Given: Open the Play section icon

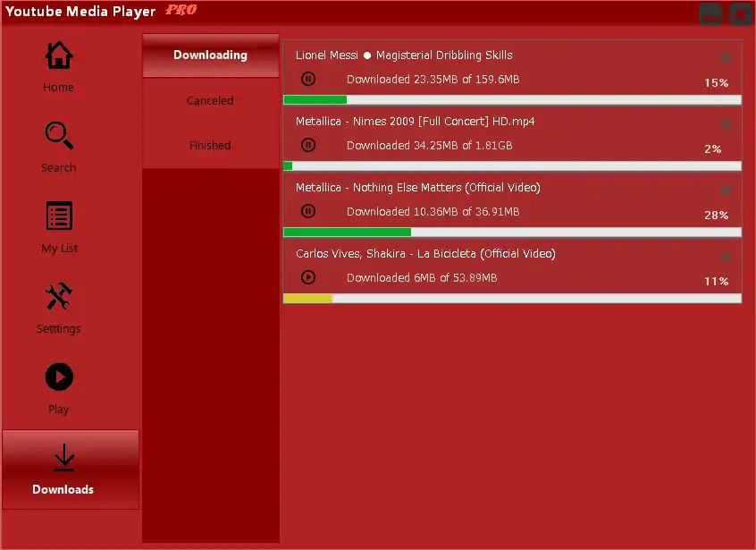Looking at the screenshot, I should point(59,377).
